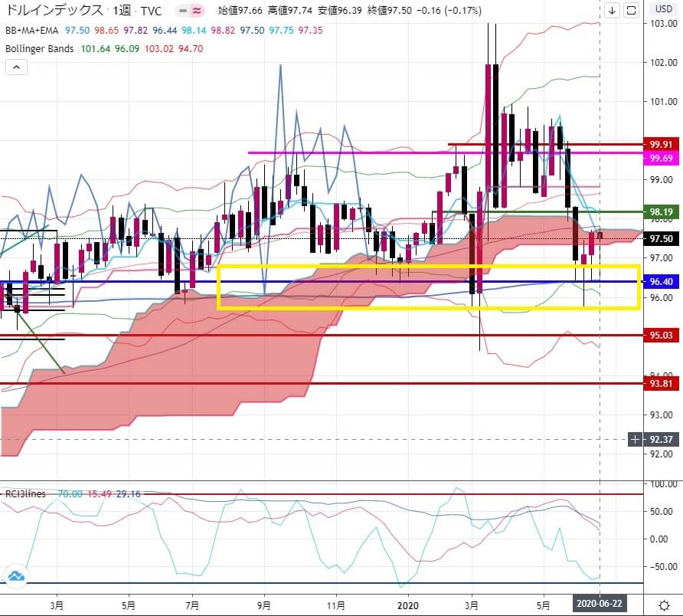Click the magenta 99.69 price label
683x616 pixels.
[x=661, y=158]
